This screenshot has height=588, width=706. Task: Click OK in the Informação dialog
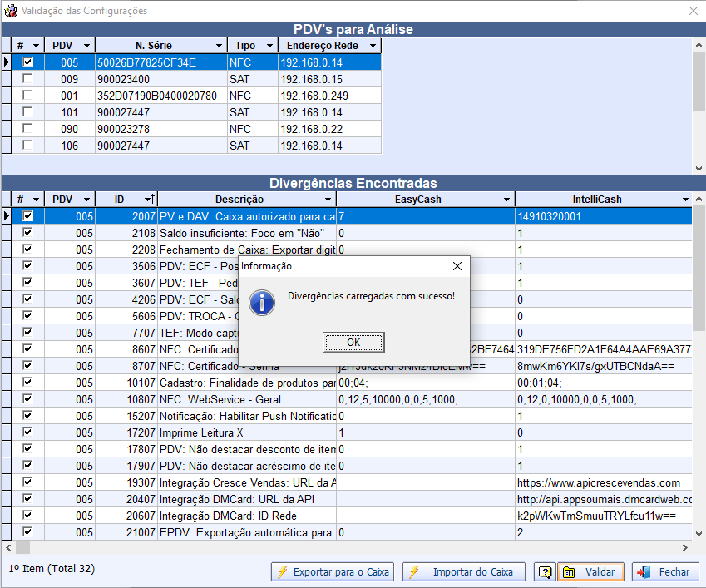coord(353,343)
